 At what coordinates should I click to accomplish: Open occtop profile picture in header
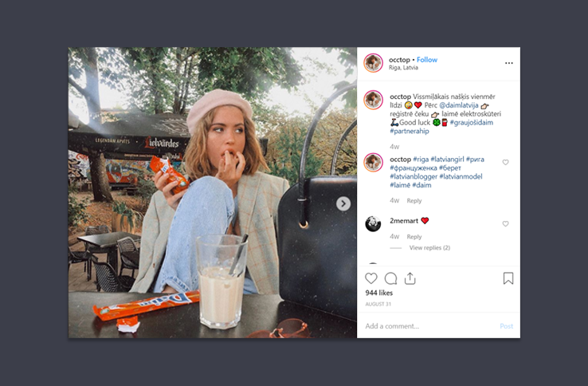pos(373,63)
